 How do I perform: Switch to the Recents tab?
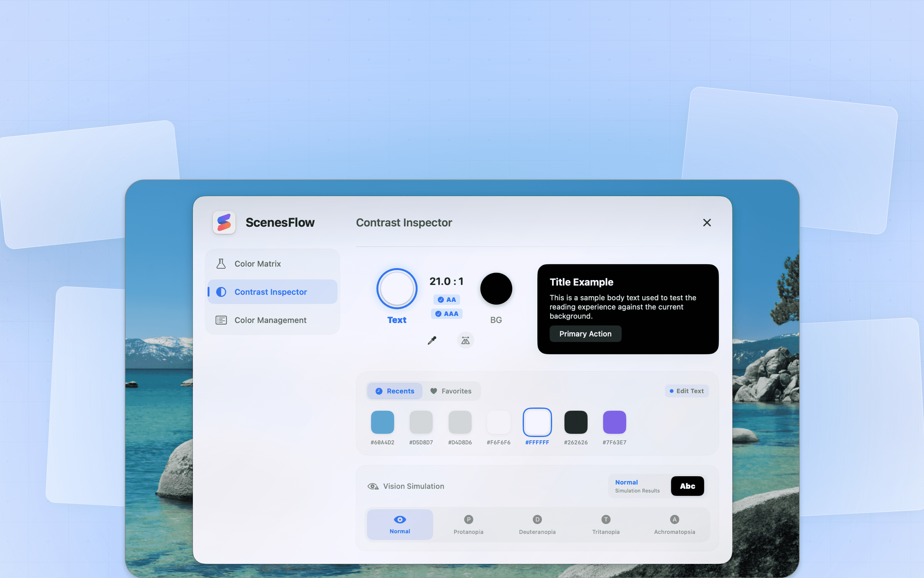pos(395,391)
